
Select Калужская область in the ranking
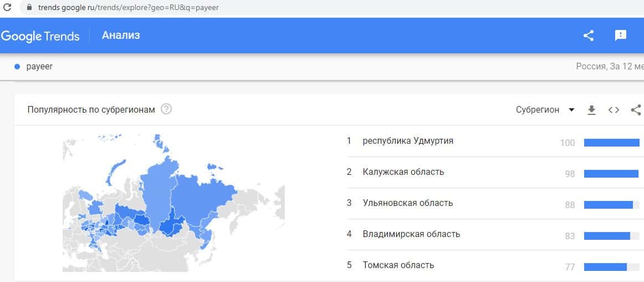coord(403,172)
